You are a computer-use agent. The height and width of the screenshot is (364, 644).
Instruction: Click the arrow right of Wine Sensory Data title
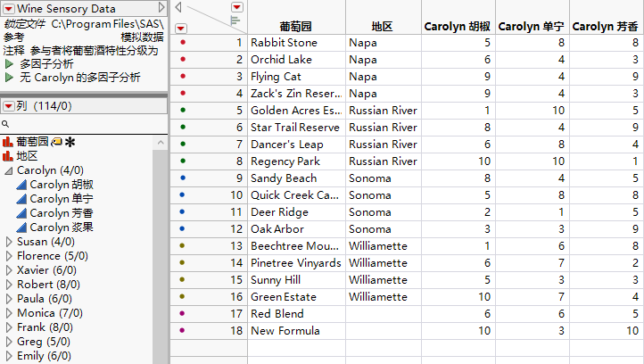pos(161,7)
